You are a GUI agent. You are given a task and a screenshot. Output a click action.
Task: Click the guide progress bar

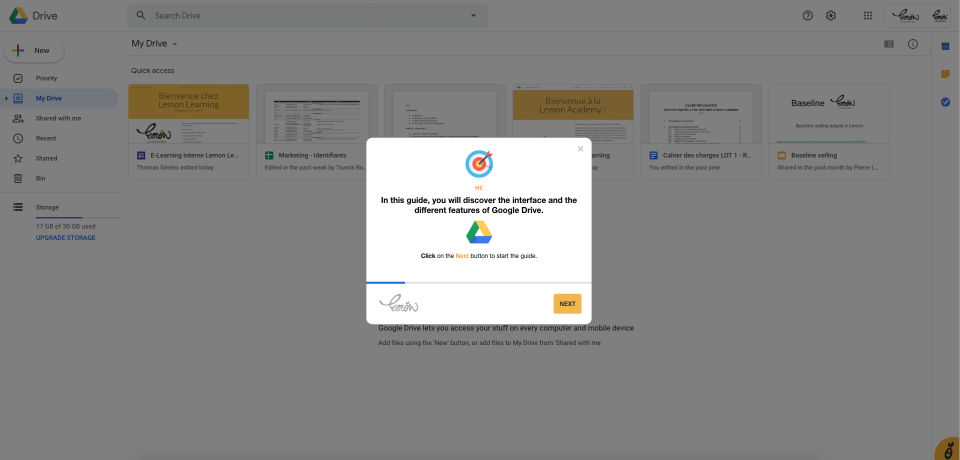479,282
